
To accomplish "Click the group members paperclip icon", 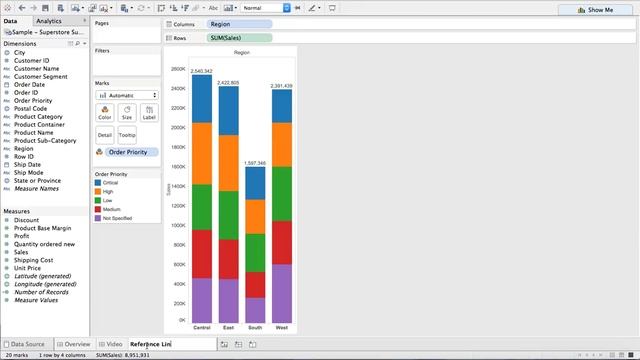I will click(x=197, y=8).
